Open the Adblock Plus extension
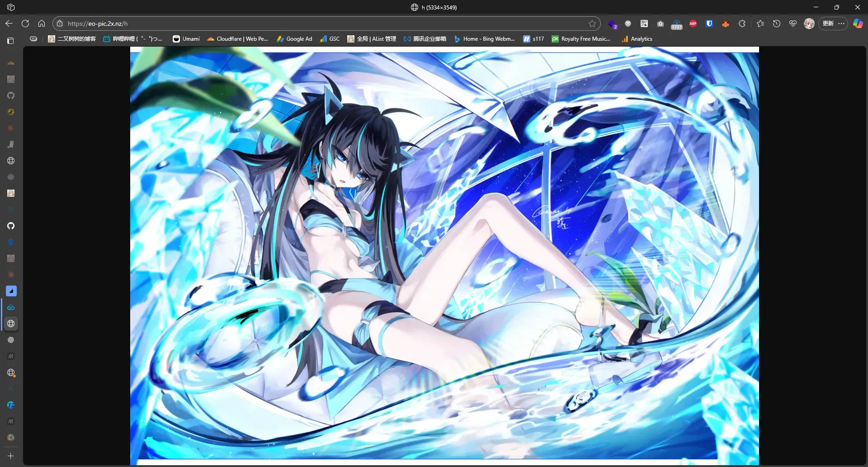Viewport: 868px width, 467px height. pyautogui.click(x=693, y=24)
